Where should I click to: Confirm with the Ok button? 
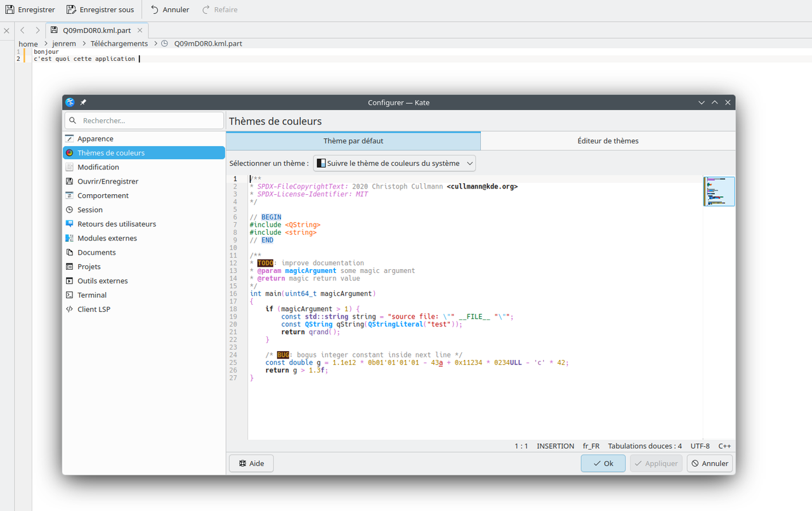pyautogui.click(x=603, y=463)
